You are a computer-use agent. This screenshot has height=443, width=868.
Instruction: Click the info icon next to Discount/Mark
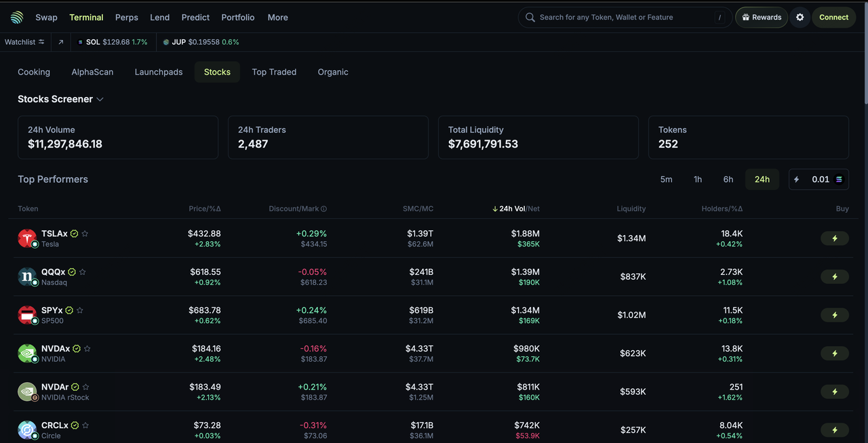pos(323,209)
